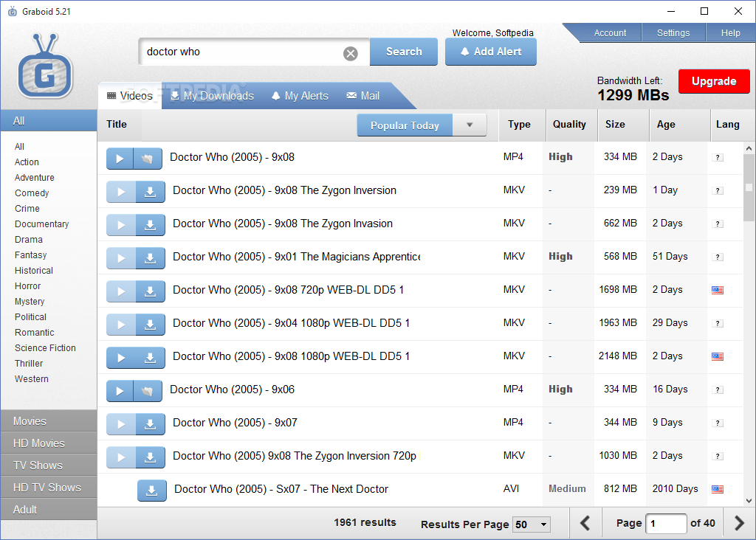This screenshot has width=756, height=540.
Task: Open Results Per Page dropdown
Action: [532, 524]
